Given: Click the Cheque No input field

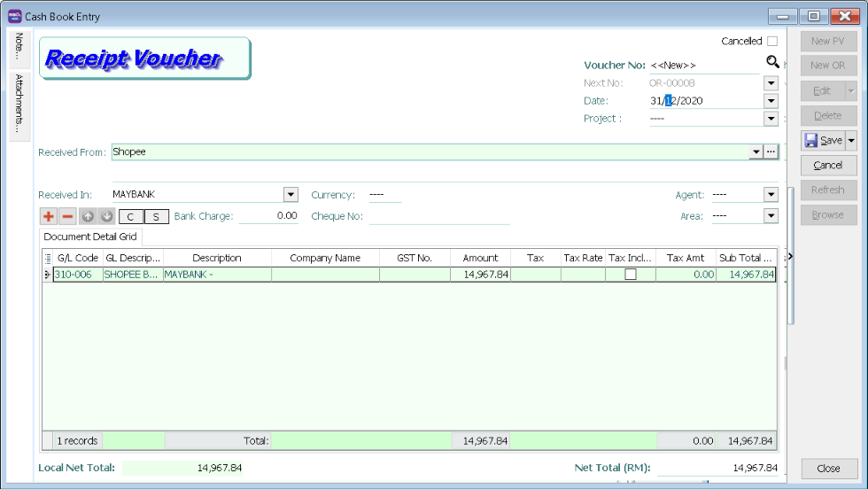Looking at the screenshot, I should coord(439,216).
